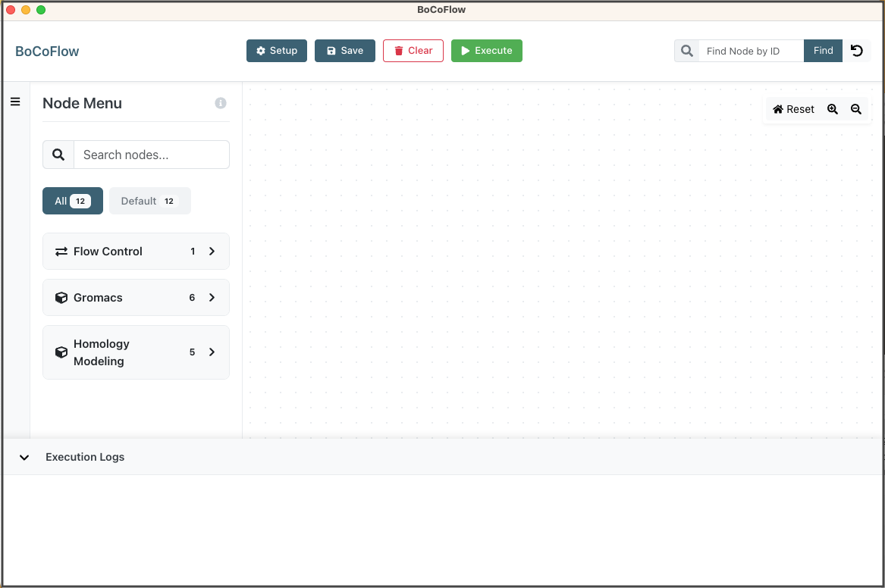Click the Gromacs cube icon
Viewport: 885px width, 588px height.
pyautogui.click(x=61, y=298)
